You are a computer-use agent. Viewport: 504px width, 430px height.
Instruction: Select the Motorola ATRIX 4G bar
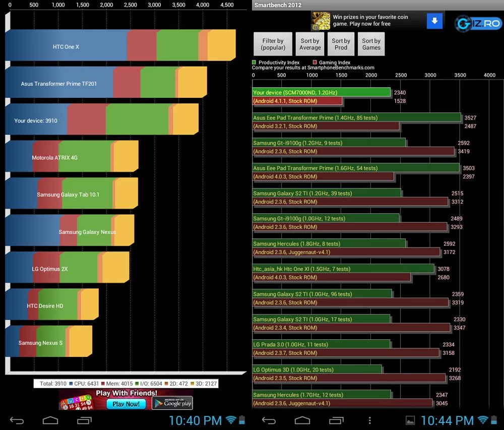point(72,156)
